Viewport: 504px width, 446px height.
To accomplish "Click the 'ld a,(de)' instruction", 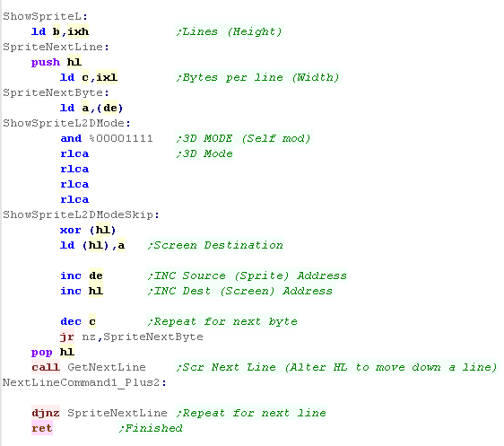I will pos(91,108).
